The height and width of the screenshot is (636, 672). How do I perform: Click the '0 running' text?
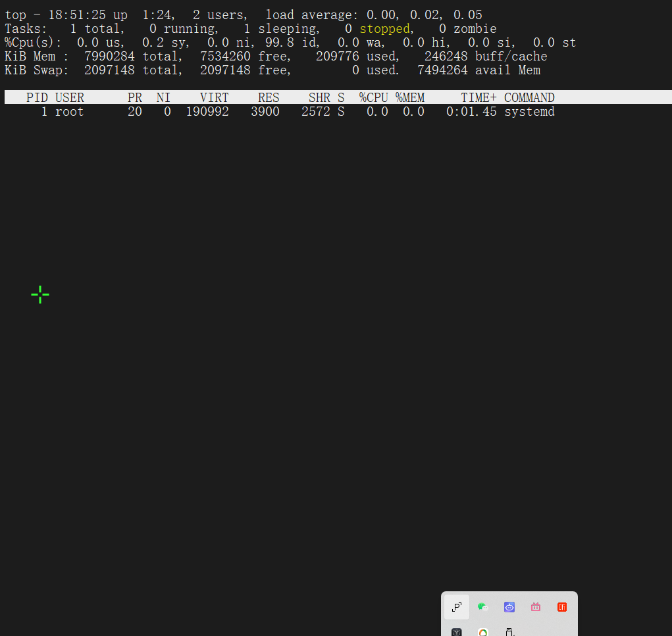[182, 29]
